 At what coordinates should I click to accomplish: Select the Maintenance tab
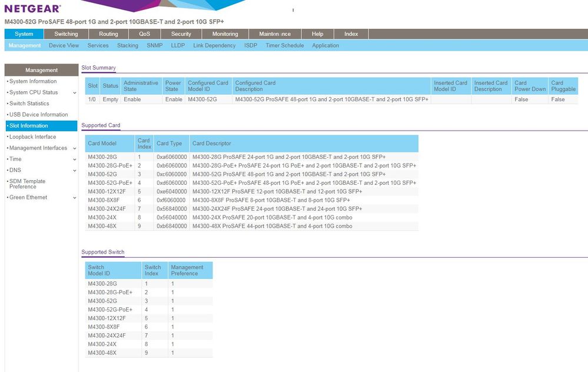click(x=275, y=34)
